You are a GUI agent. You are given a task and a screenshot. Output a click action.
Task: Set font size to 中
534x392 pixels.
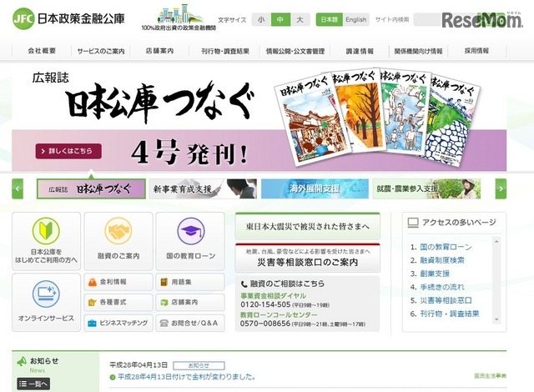(280, 19)
